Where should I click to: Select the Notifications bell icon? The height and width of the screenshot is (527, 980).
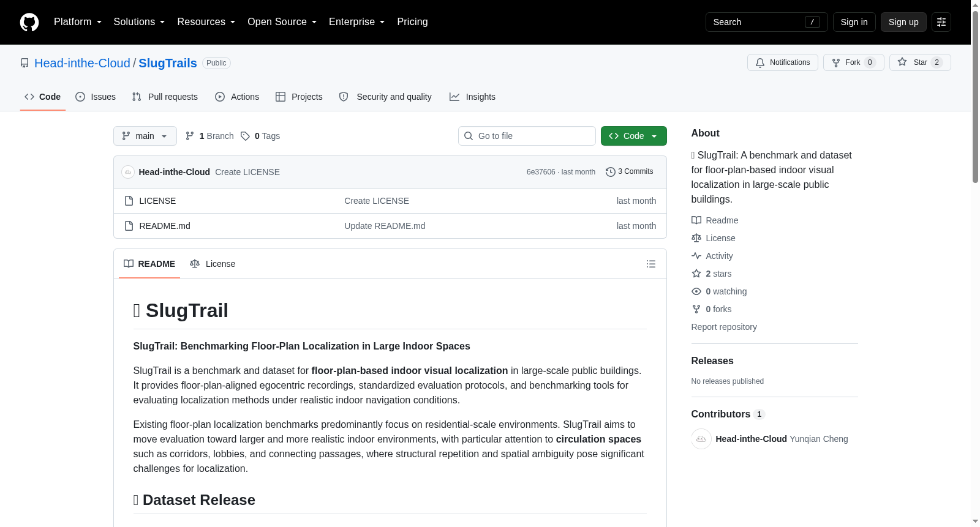(760, 62)
